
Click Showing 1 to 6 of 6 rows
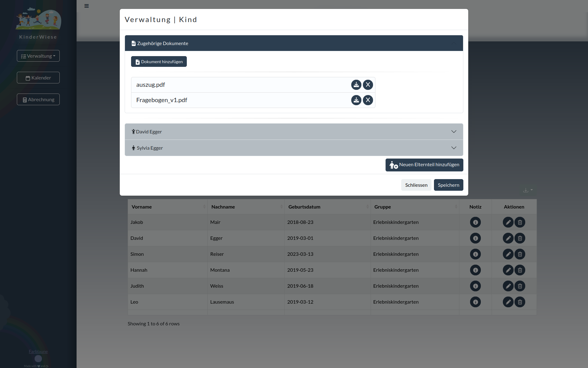[x=154, y=324]
